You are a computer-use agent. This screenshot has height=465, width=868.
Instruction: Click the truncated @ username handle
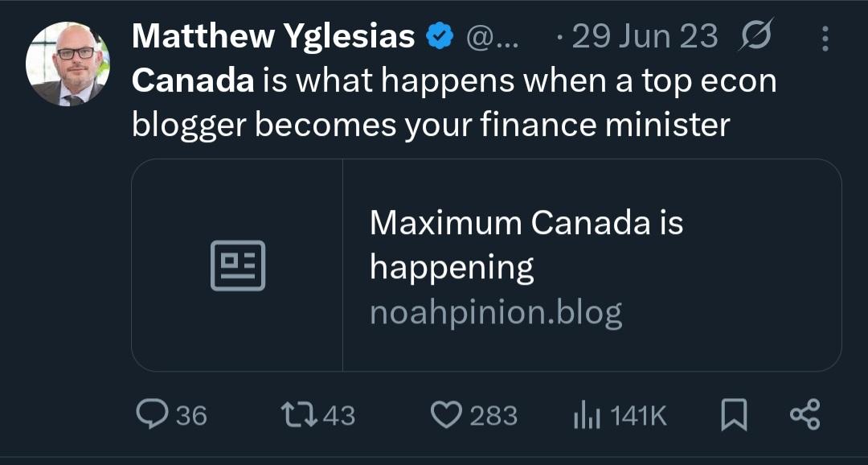click(493, 37)
